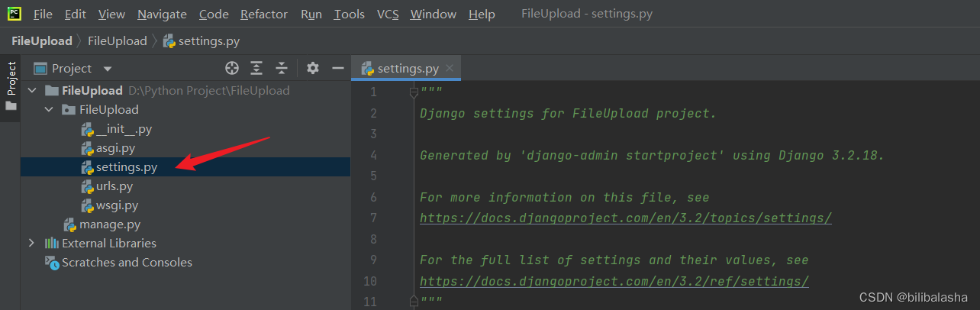Collapse the FileUpload root folder

(31, 90)
